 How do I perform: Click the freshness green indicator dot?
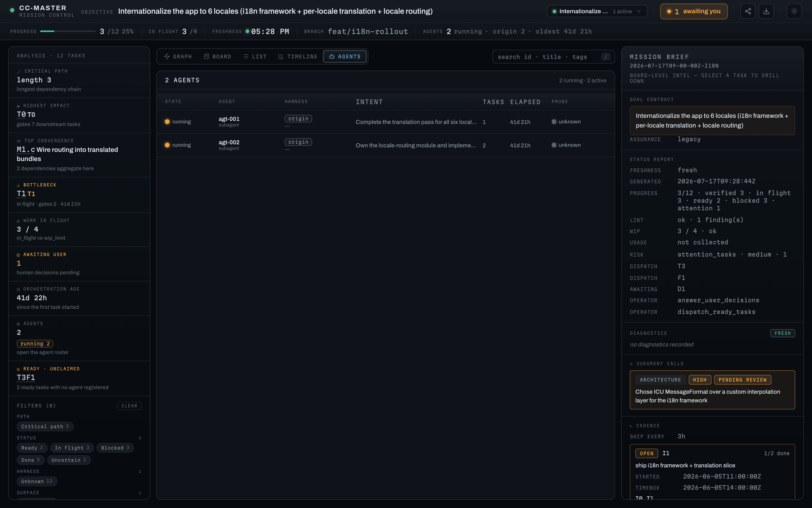pos(247,31)
